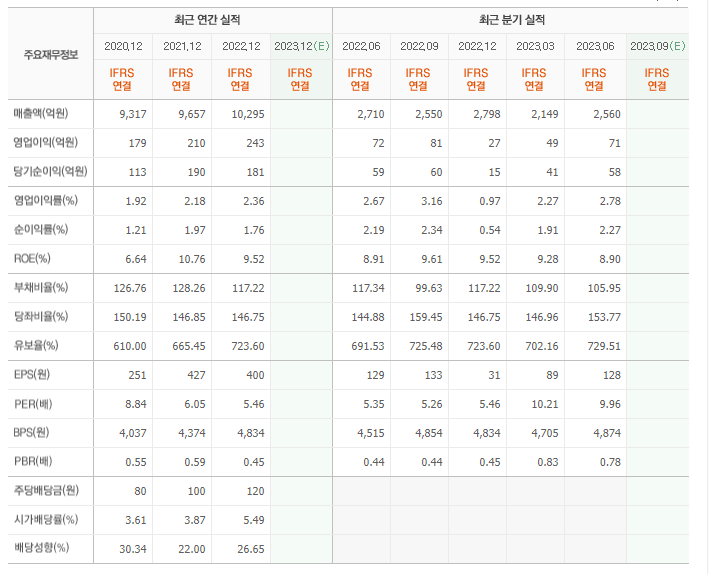This screenshot has width=709, height=574.
Task: Click the 10,295 revenue value for 2022.12
Action: pyautogui.click(x=248, y=114)
